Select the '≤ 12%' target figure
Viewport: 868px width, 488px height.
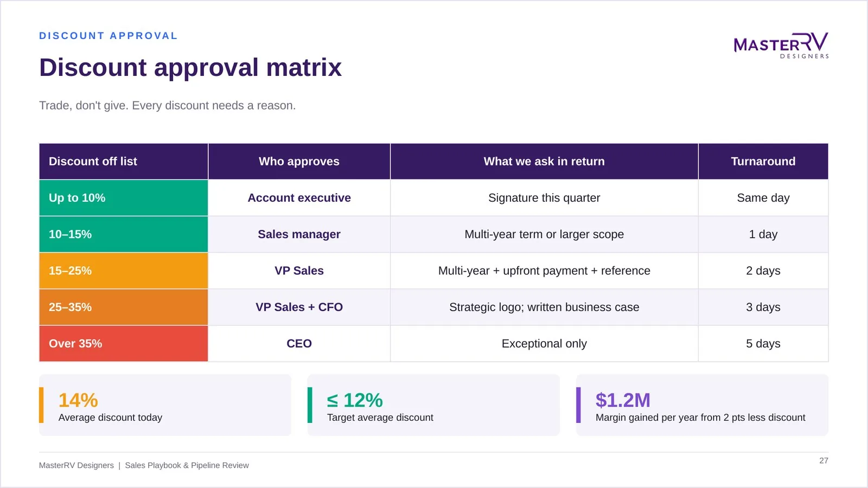tap(355, 400)
